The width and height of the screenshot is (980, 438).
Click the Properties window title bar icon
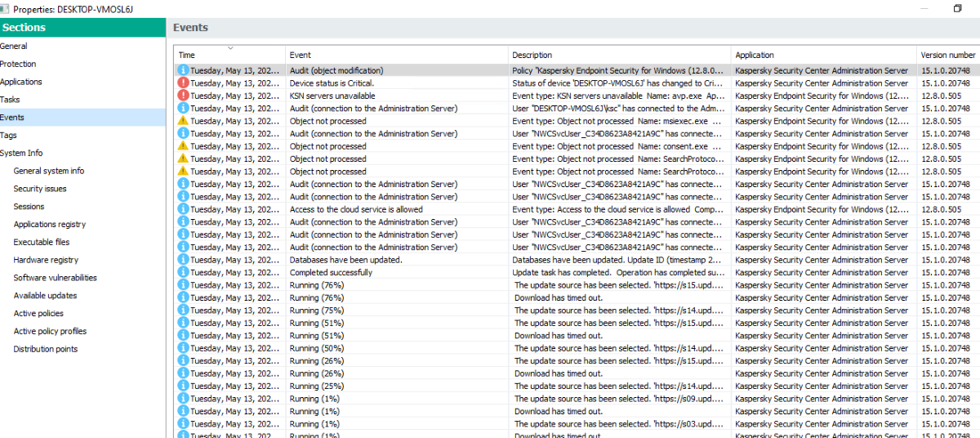6,7
